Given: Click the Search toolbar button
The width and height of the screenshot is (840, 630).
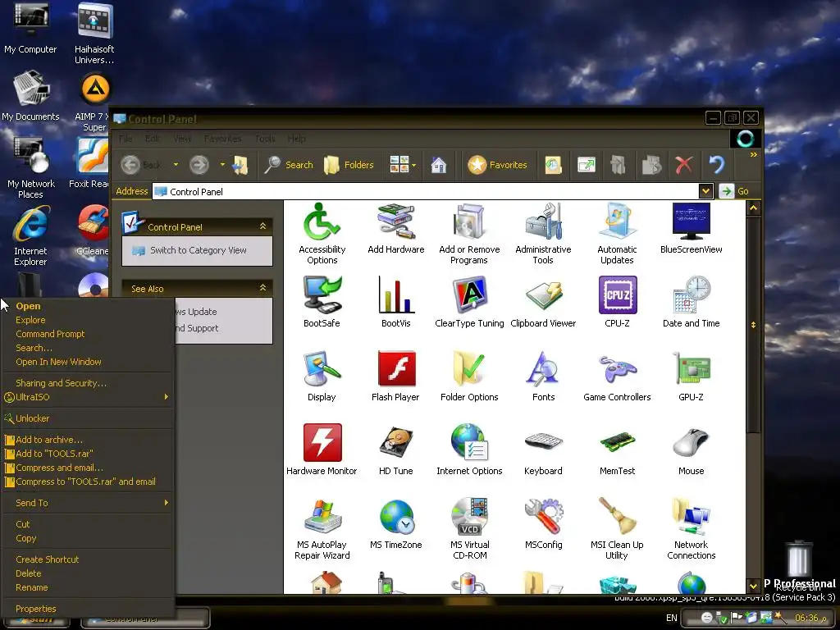Looking at the screenshot, I should click(288, 165).
